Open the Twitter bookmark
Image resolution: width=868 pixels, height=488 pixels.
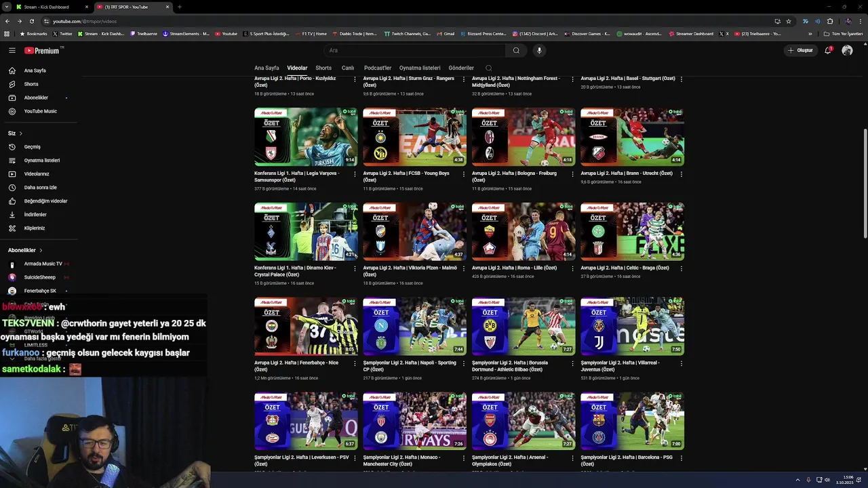point(62,34)
